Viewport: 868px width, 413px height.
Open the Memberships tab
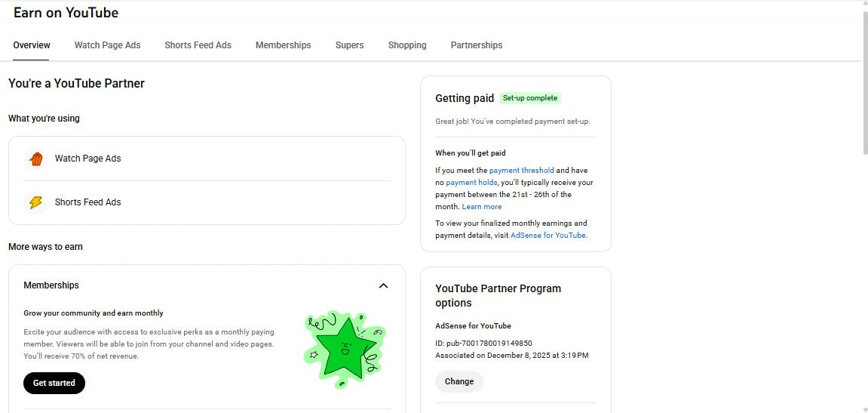pos(283,45)
